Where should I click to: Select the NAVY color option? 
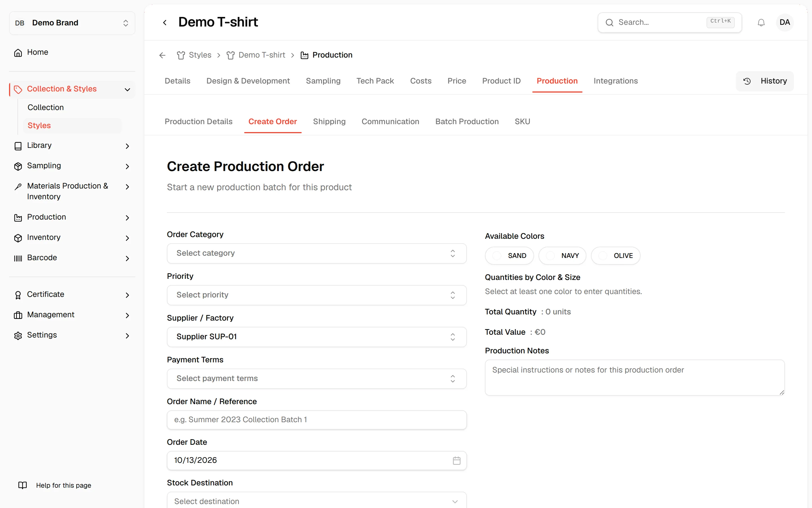coord(562,256)
